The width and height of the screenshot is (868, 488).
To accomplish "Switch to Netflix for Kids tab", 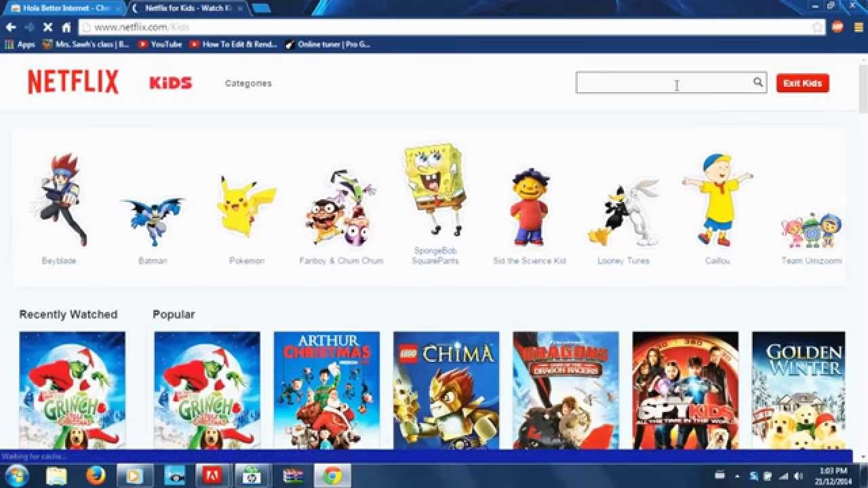I will (186, 8).
